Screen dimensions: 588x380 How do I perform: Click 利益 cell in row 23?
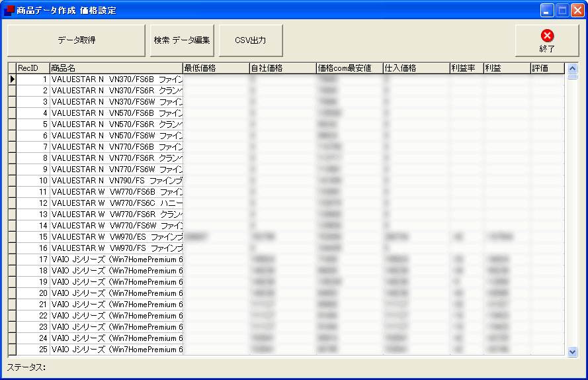coord(507,327)
